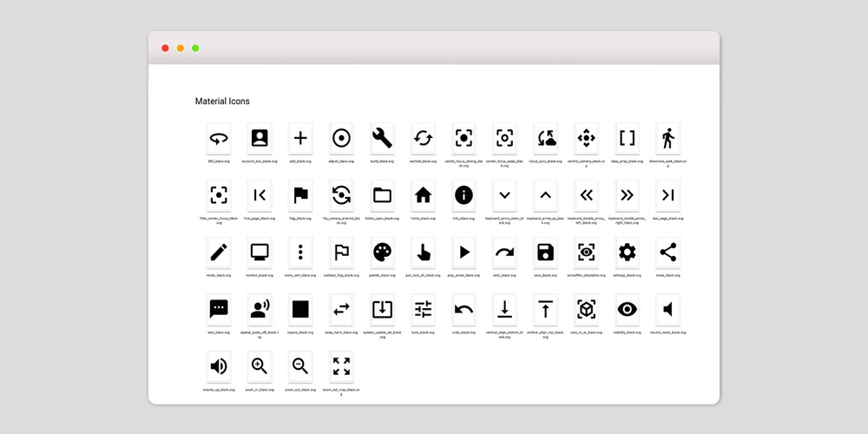Click the first page icon
868x434 pixels.
[x=260, y=195]
